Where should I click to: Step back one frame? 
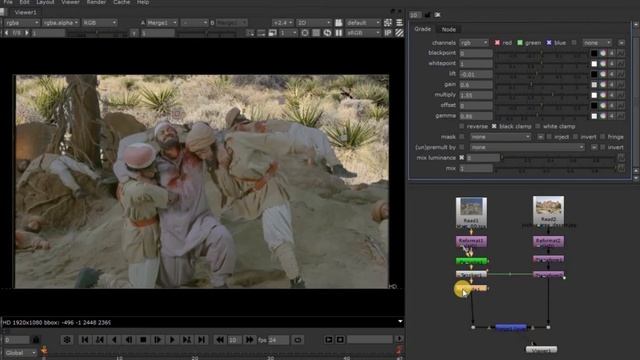coord(129,340)
